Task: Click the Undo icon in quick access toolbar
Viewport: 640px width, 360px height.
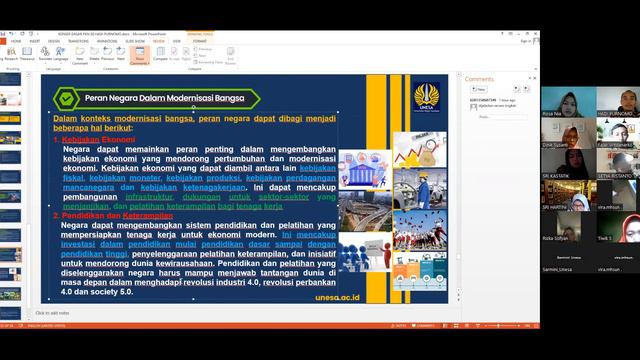Action: 11,34
